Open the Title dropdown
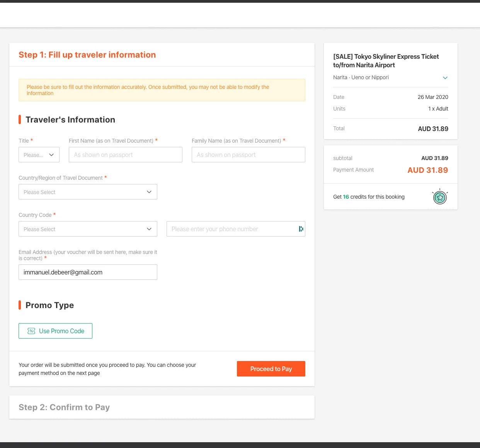The image size is (480, 448). pos(39,155)
